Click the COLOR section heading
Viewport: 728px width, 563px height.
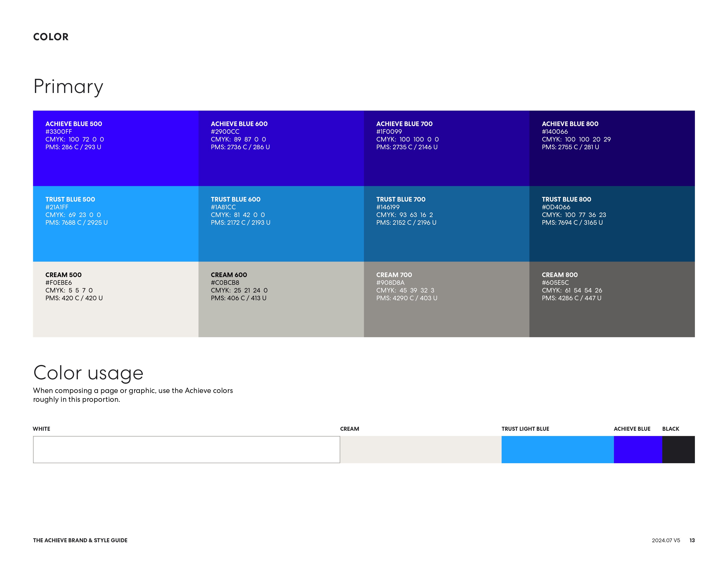coord(51,37)
